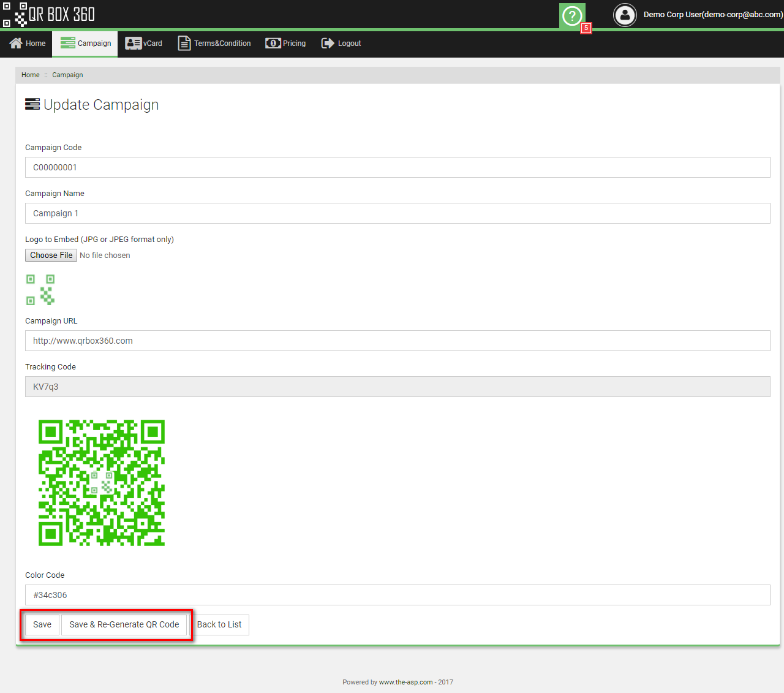Click the QR BOX 360 logo
The image size is (784, 693).
(49, 14)
